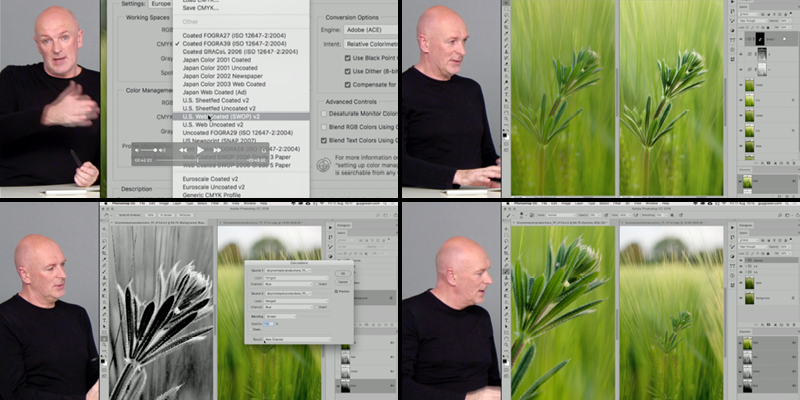The width and height of the screenshot is (800, 400).
Task: Click the video player progress bar
Action: click(x=202, y=160)
